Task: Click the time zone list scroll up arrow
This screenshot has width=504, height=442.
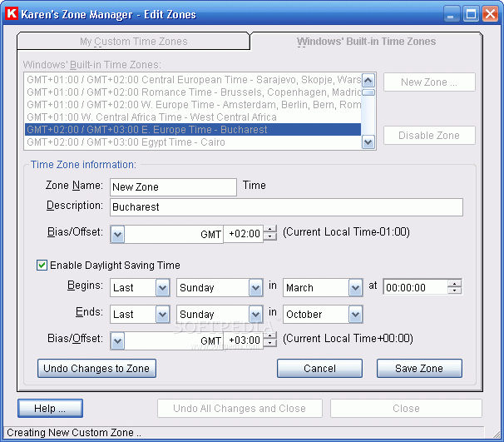Action: click(x=368, y=80)
